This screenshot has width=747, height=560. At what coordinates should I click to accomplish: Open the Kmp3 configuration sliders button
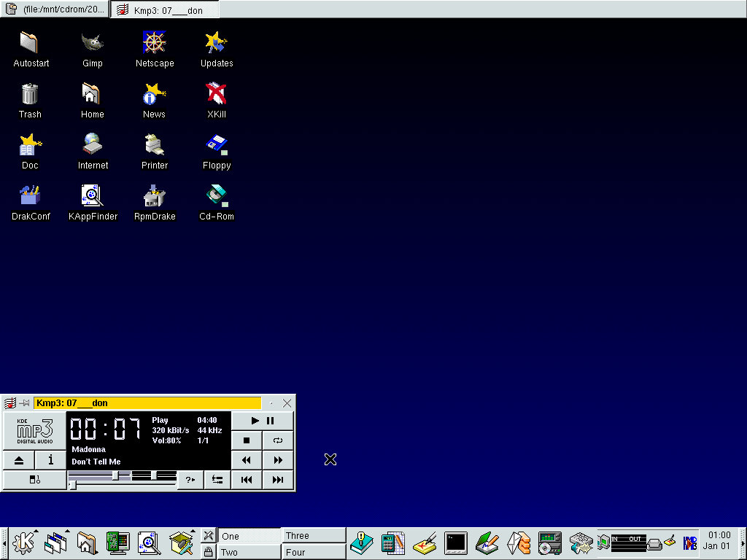pos(217,480)
